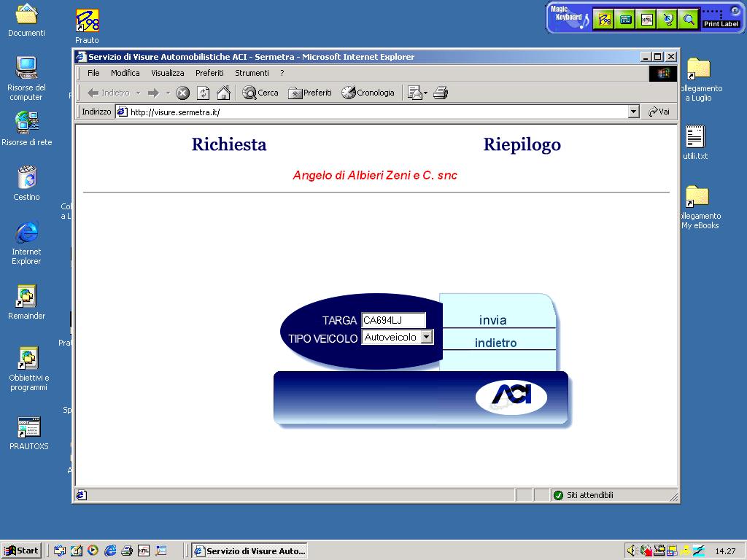This screenshot has width=747, height=560.
Task: Click the Richiesta heading
Action: click(228, 144)
